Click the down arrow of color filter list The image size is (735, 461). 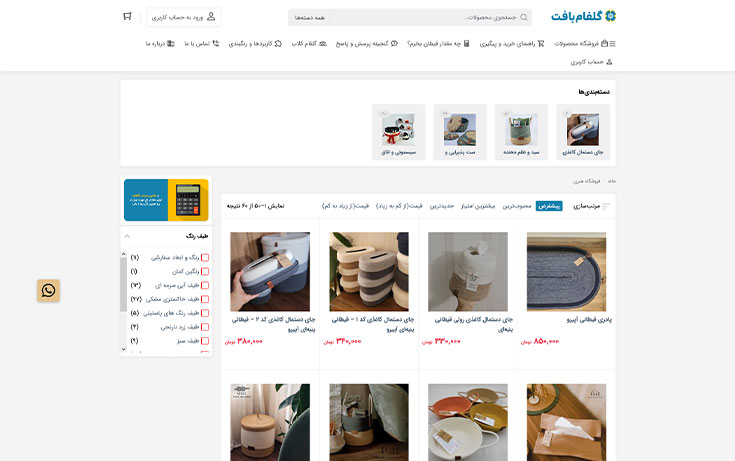(124, 349)
